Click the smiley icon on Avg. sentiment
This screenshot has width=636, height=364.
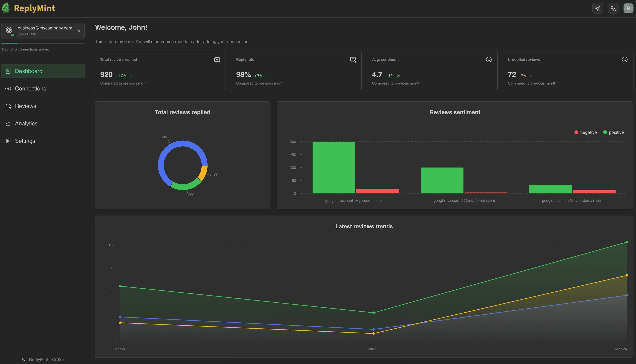coord(489,60)
